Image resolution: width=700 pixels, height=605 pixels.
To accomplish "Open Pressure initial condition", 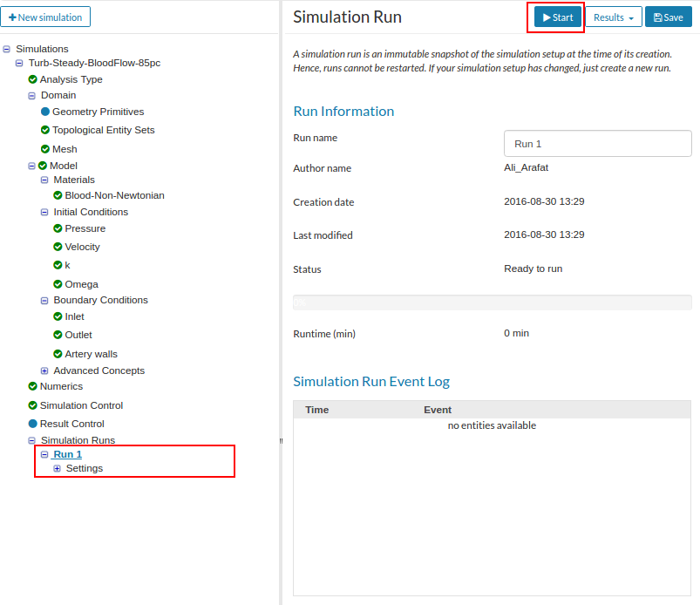I will pos(85,228).
